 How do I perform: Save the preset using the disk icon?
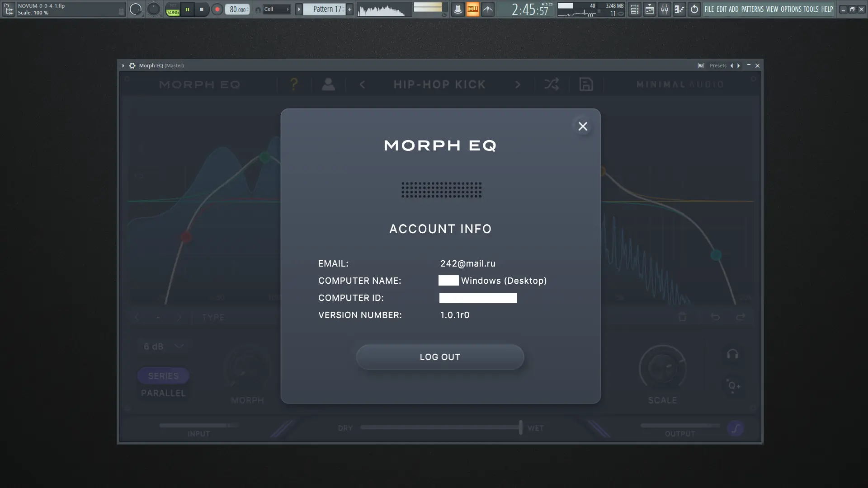[x=586, y=84]
